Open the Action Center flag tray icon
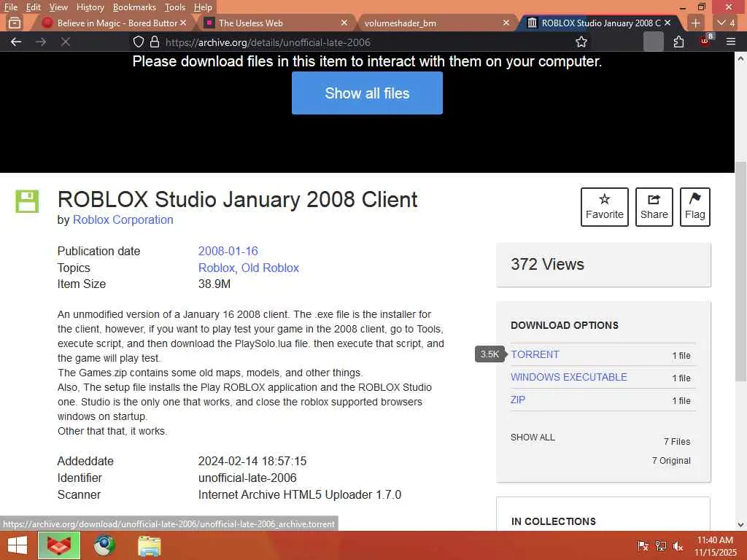This screenshot has height=560, width=747. tap(643, 545)
